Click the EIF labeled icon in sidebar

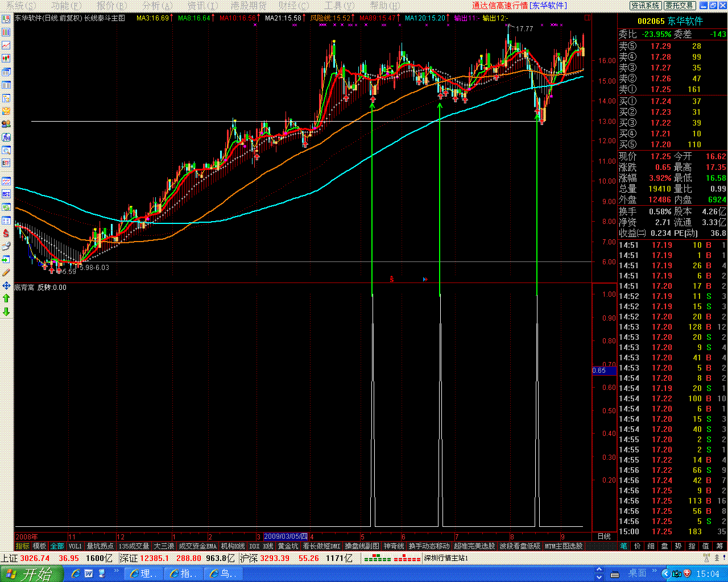click(6, 163)
